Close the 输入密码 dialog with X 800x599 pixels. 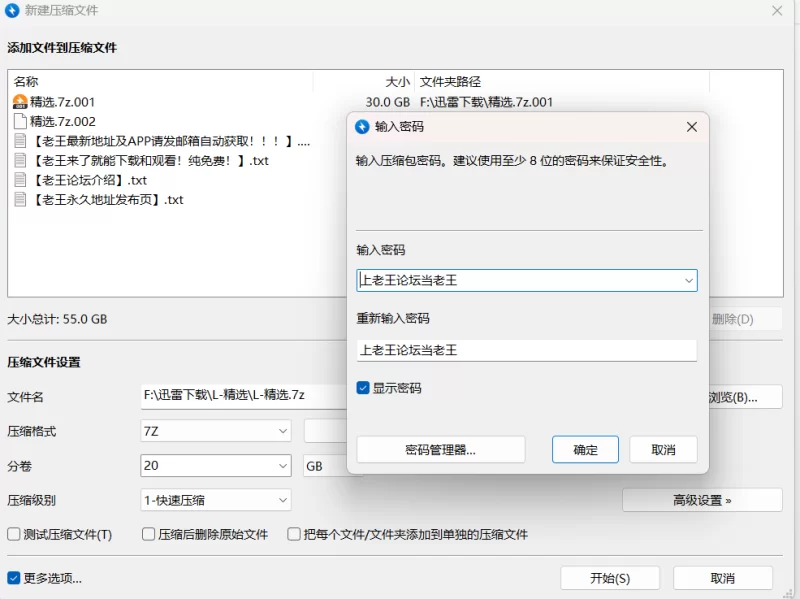[x=691, y=127]
